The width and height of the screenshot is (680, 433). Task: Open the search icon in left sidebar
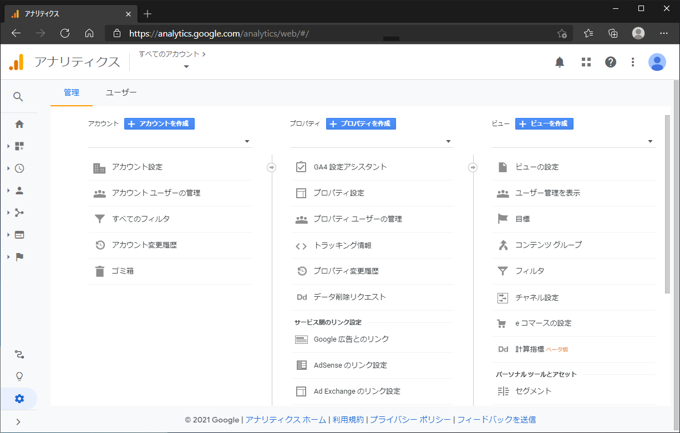[18, 96]
